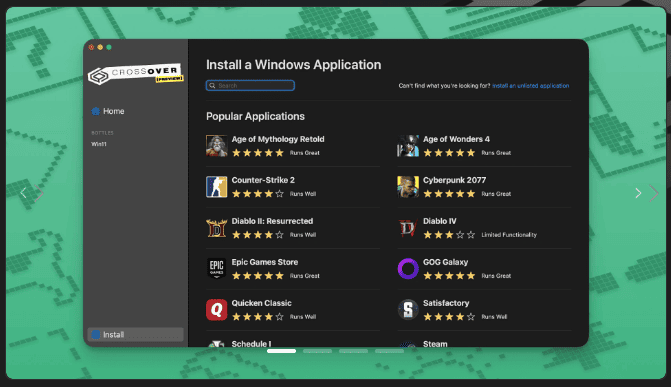
Task: Click the search magnifier icon
Action: point(212,86)
